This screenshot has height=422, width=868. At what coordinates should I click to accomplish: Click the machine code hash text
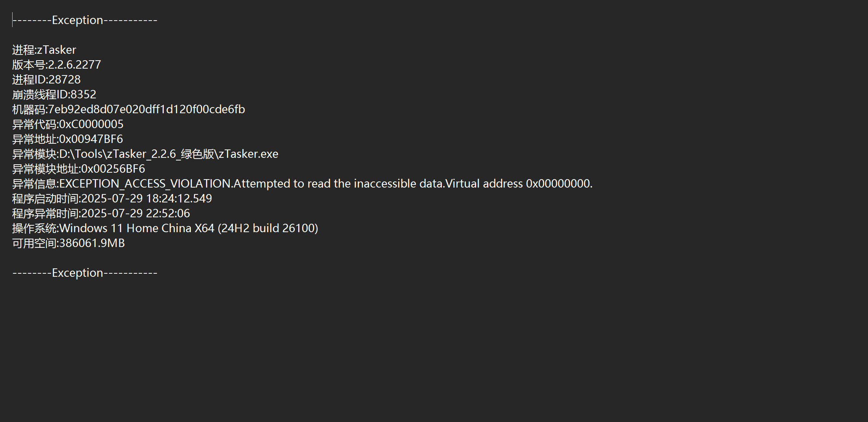click(x=147, y=109)
